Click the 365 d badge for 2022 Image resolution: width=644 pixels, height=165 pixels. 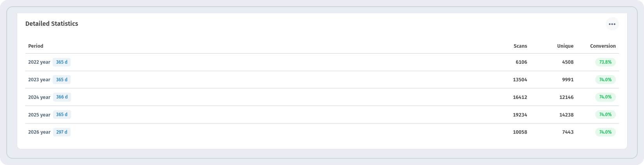click(62, 62)
